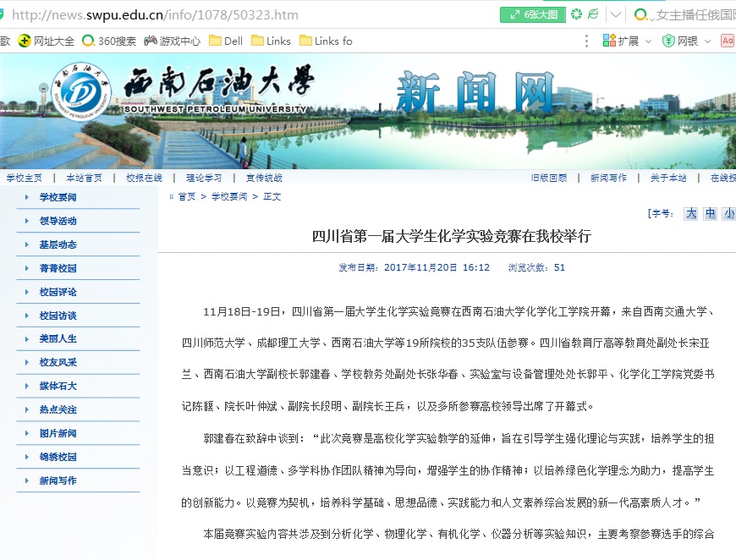Image resolution: width=736 pixels, height=560 pixels.
Task: Open the Links fo bookmarks folder
Action: (x=326, y=41)
